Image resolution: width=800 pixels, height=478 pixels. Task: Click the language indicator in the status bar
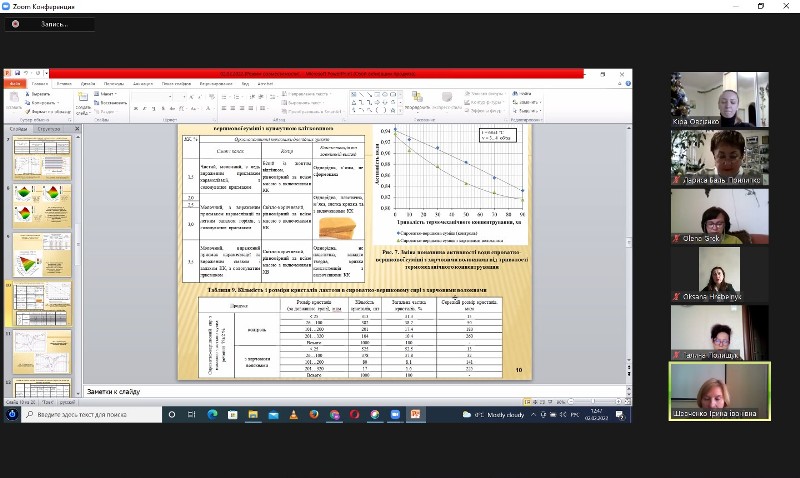[x=67, y=402]
